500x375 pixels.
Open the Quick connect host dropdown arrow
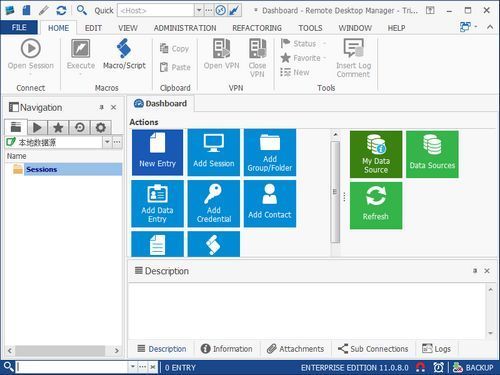pos(199,10)
